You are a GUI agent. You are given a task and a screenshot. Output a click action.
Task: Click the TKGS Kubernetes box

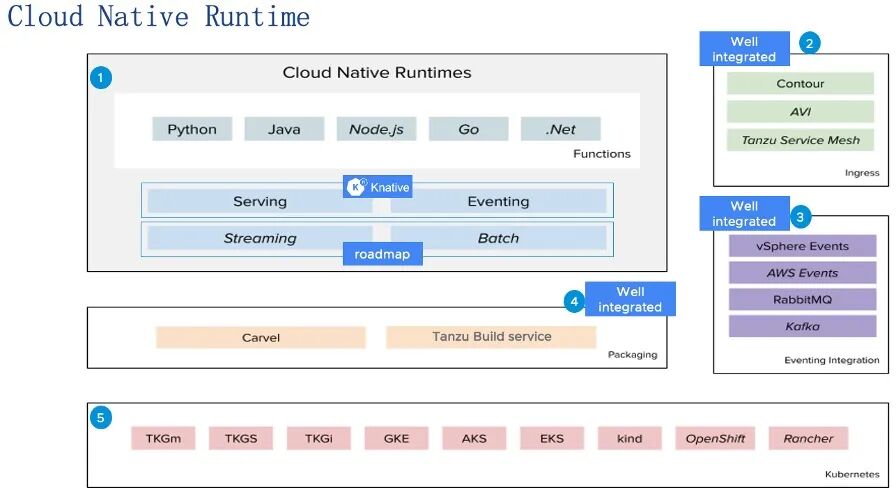(x=241, y=438)
